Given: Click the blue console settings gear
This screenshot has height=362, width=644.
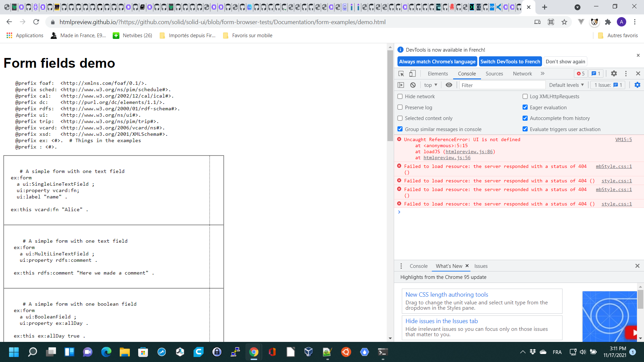Looking at the screenshot, I should [x=637, y=85].
